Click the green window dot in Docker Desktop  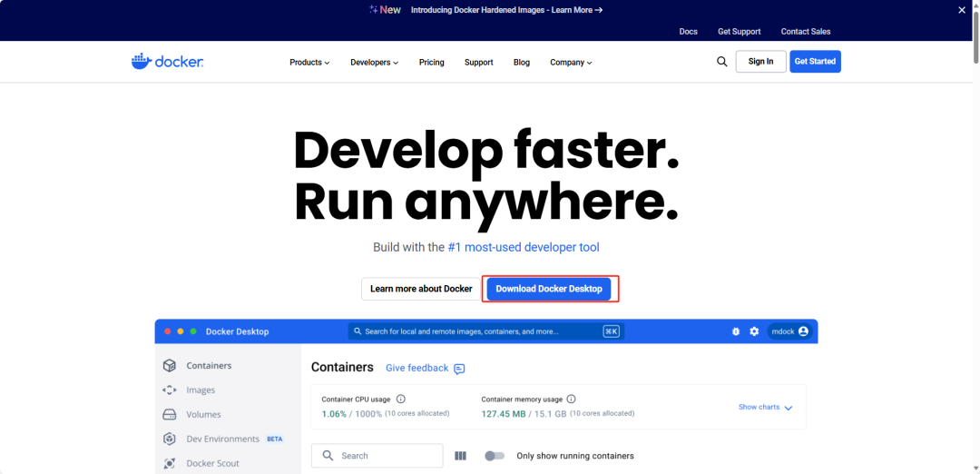click(x=193, y=331)
